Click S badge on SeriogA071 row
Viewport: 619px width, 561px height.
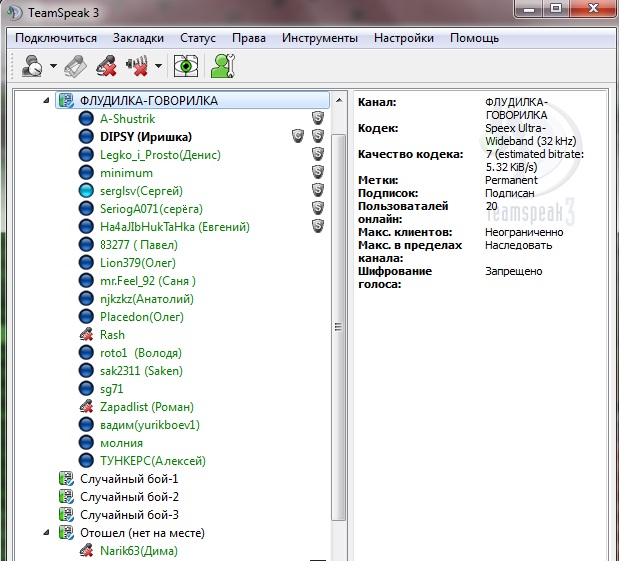click(318, 208)
